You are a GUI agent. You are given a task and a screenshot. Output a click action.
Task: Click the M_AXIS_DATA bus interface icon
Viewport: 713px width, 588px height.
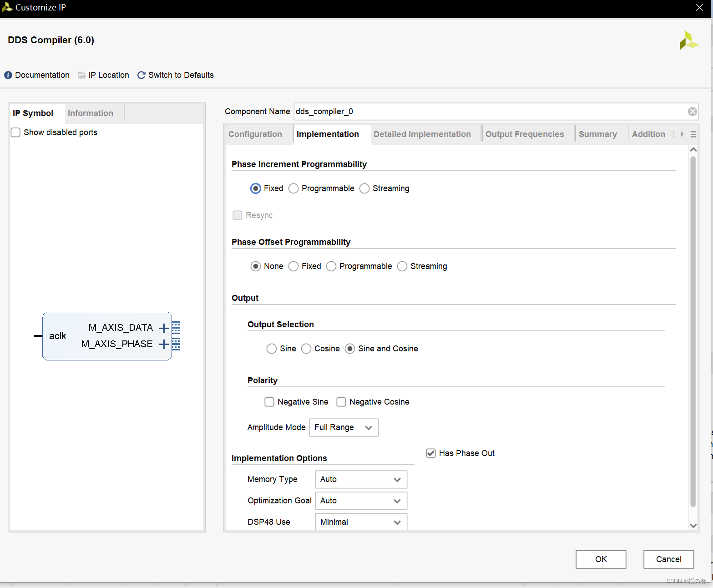(x=176, y=328)
